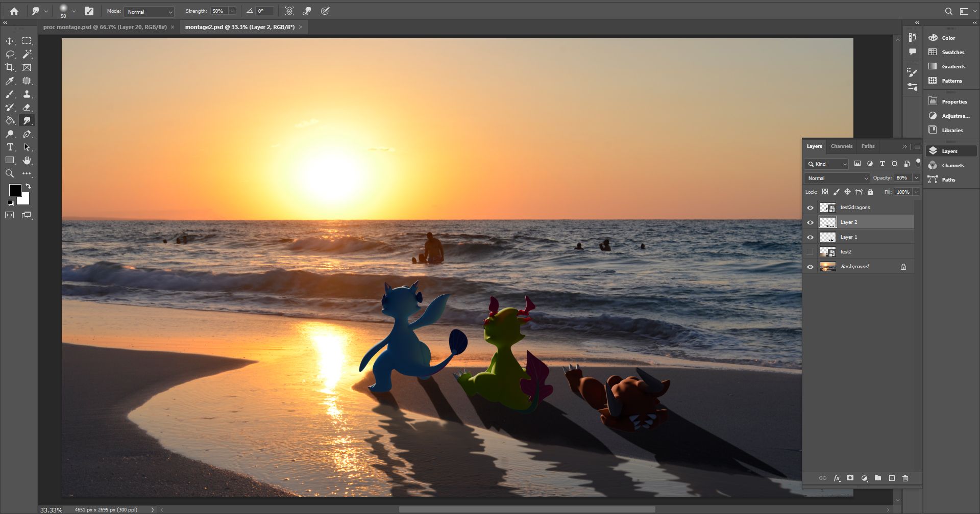Select the Clone Stamp tool
This screenshot has width=980, height=514.
click(27, 94)
